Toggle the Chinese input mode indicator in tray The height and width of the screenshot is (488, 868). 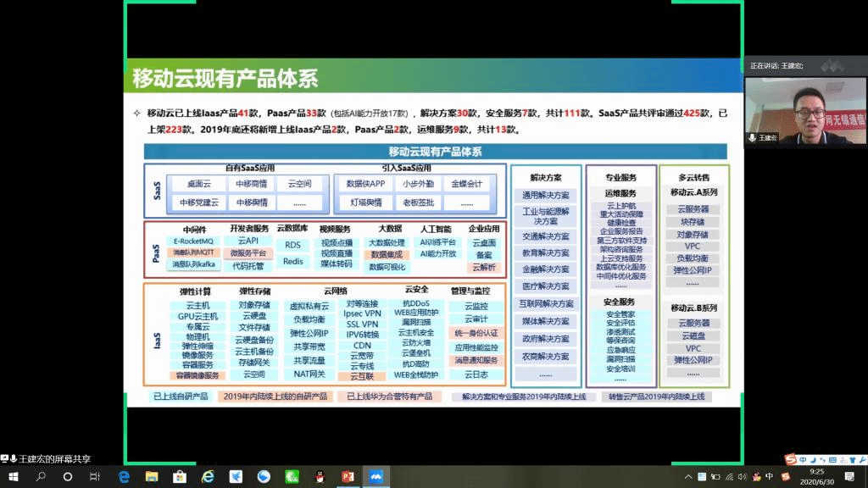(x=769, y=477)
